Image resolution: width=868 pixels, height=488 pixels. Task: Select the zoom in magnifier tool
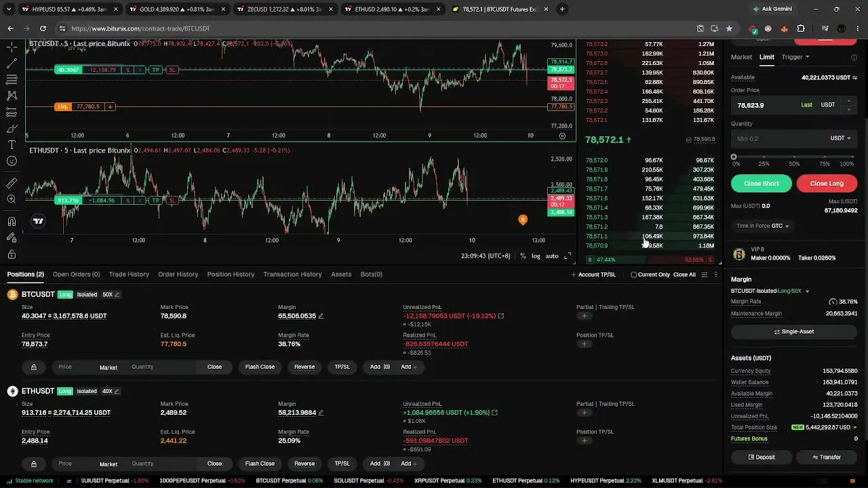click(12, 199)
